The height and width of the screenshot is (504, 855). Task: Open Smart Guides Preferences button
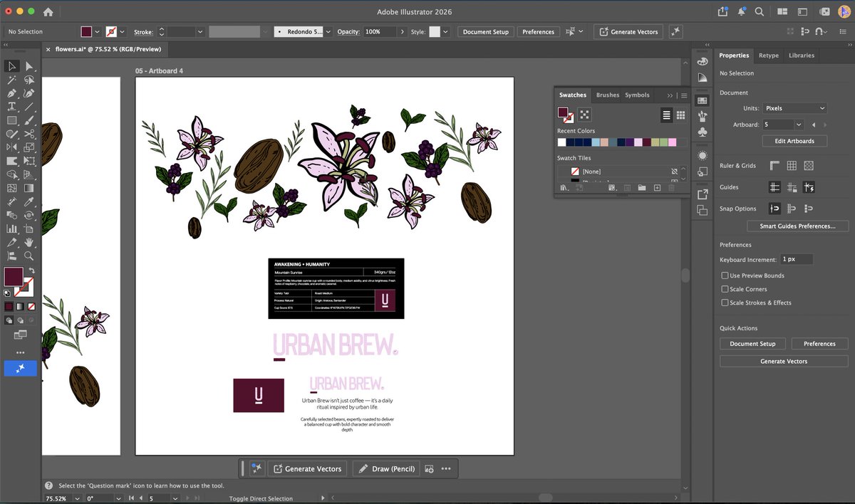[797, 226]
